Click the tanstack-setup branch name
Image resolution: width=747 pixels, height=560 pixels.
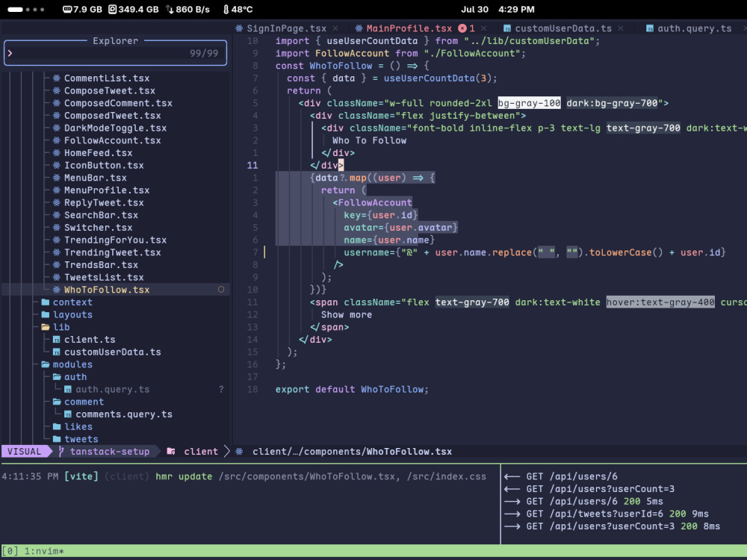110,452
